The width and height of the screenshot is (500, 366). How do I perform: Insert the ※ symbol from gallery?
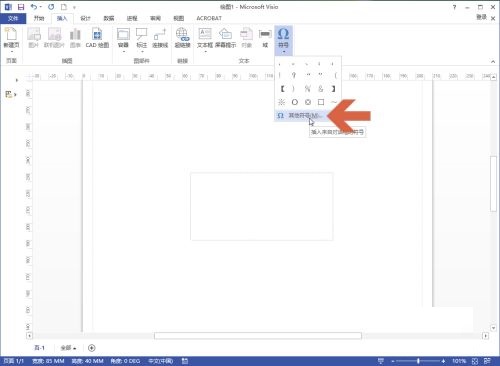pyautogui.click(x=282, y=102)
